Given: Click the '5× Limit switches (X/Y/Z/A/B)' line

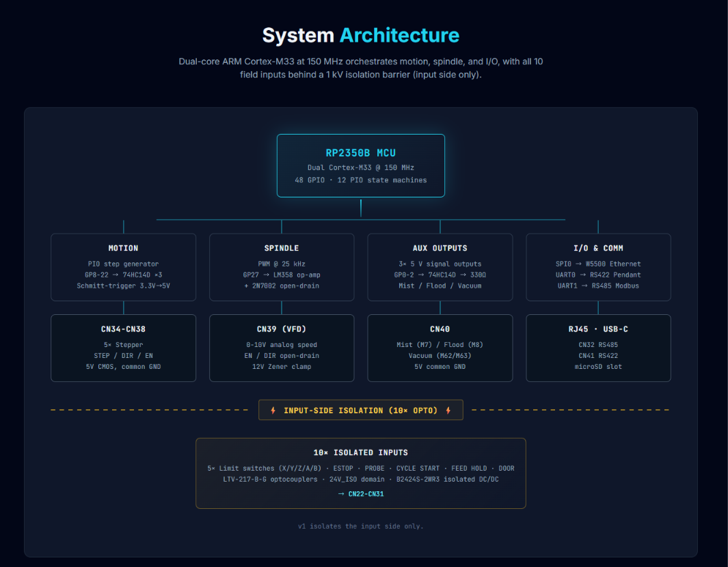Looking at the screenshot, I should [361, 468].
